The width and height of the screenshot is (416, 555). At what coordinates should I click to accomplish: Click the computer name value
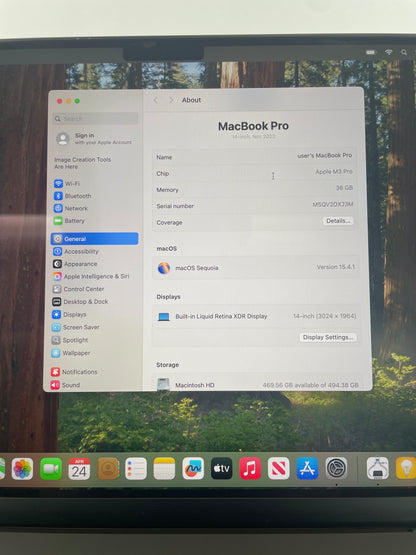(325, 155)
